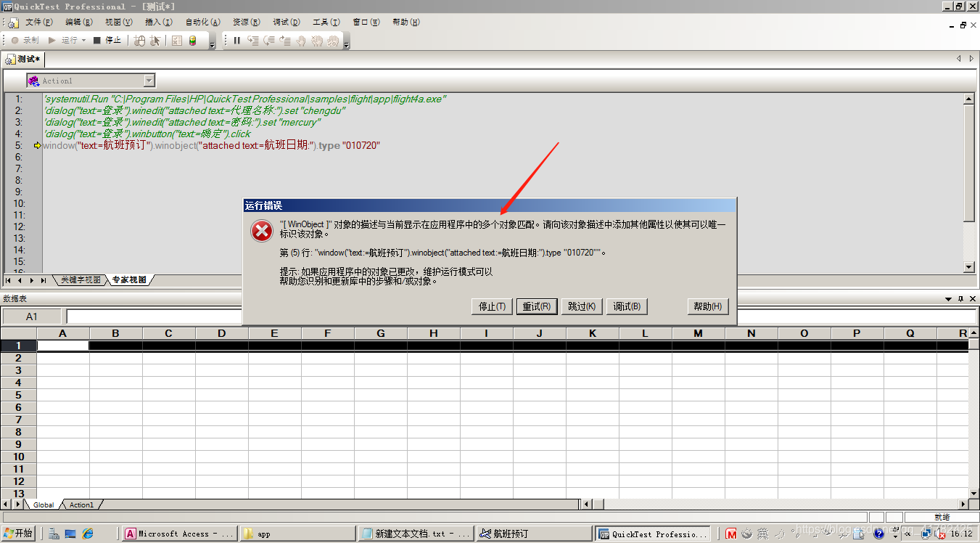Click 跳过(K) in the run error dialog
This screenshot has width=980, height=543.
pyautogui.click(x=582, y=306)
